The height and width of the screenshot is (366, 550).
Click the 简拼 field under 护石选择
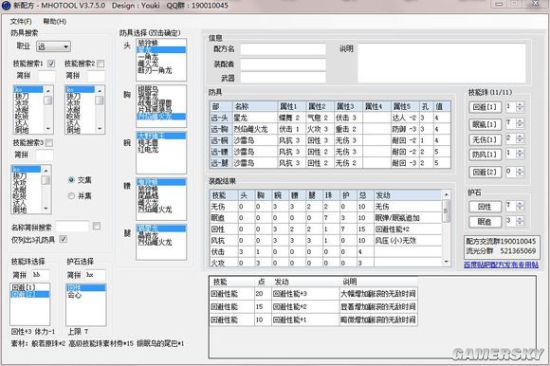pyautogui.click(x=95, y=275)
